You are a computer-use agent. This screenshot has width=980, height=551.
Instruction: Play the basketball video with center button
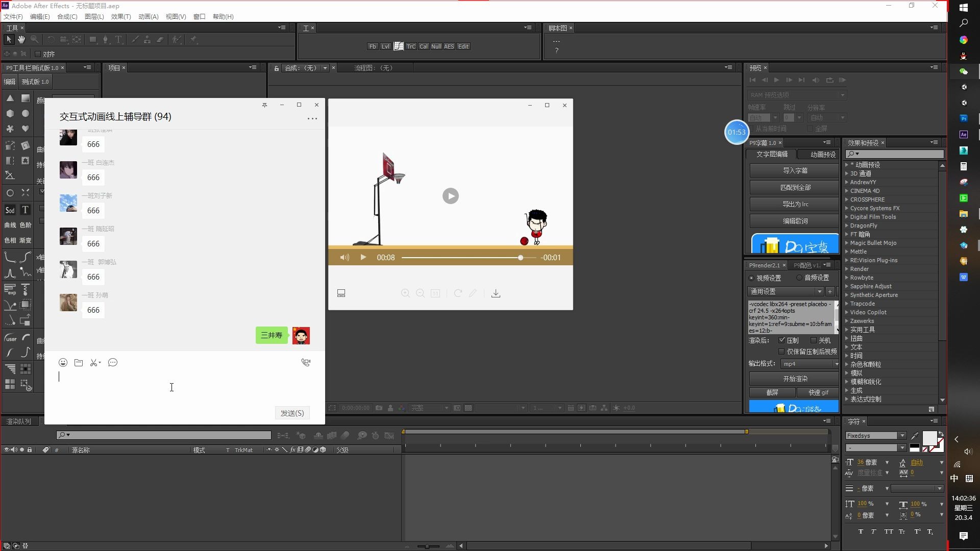[x=450, y=196]
